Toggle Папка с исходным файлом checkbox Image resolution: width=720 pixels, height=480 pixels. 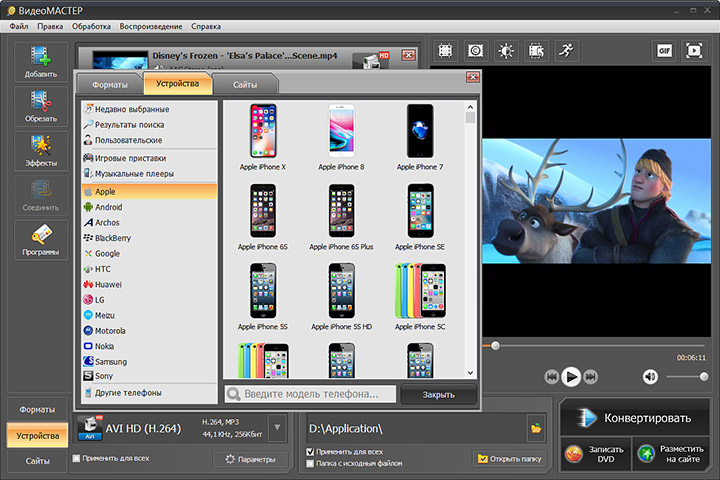(x=311, y=463)
